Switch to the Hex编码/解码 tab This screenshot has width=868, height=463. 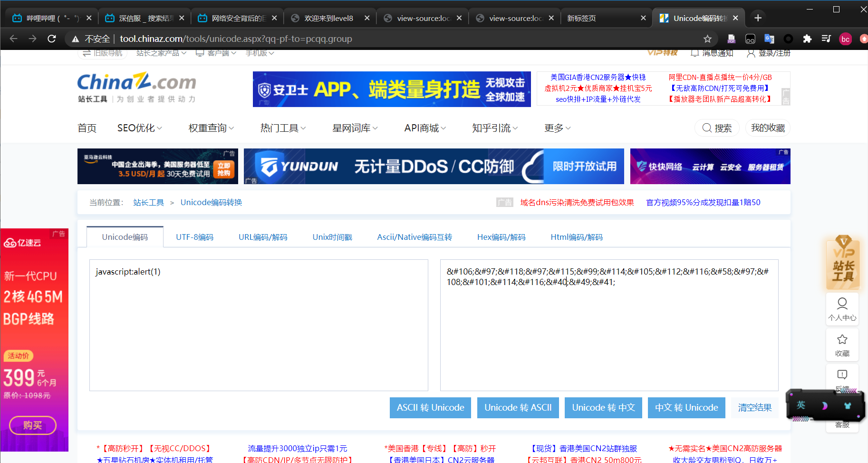(502, 237)
